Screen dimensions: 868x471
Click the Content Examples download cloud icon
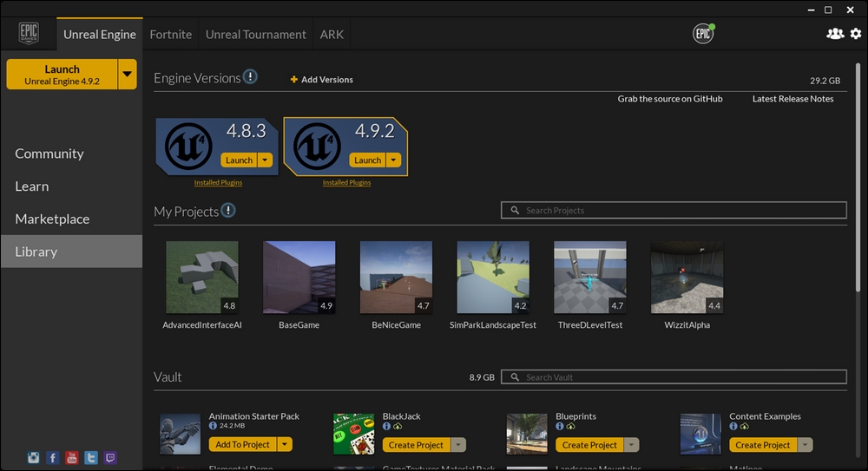point(745,426)
